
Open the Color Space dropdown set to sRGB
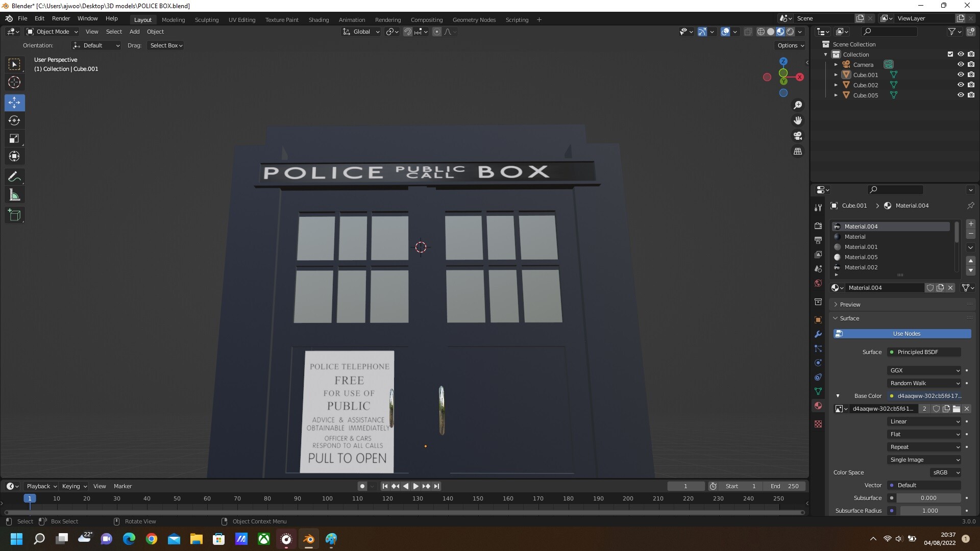click(945, 472)
